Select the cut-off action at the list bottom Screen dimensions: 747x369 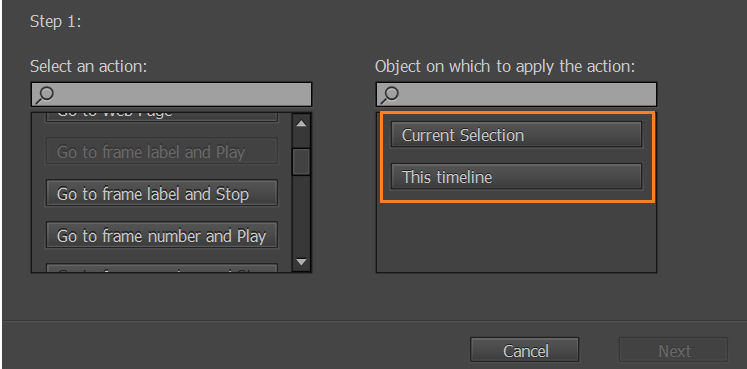pos(162,268)
